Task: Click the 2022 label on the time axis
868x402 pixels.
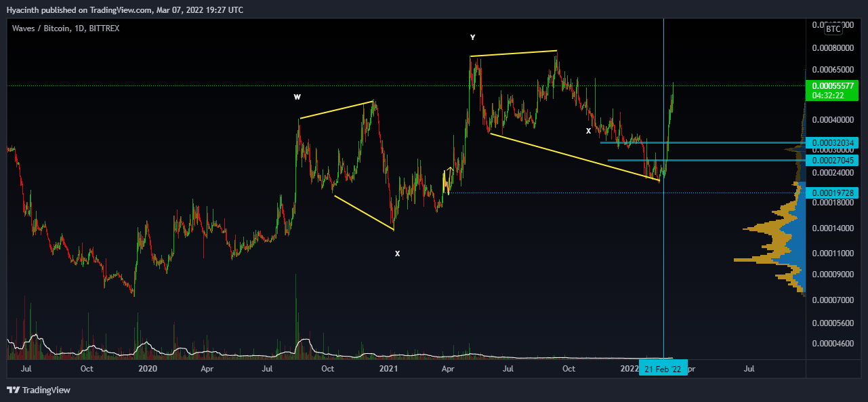Action: (629, 369)
